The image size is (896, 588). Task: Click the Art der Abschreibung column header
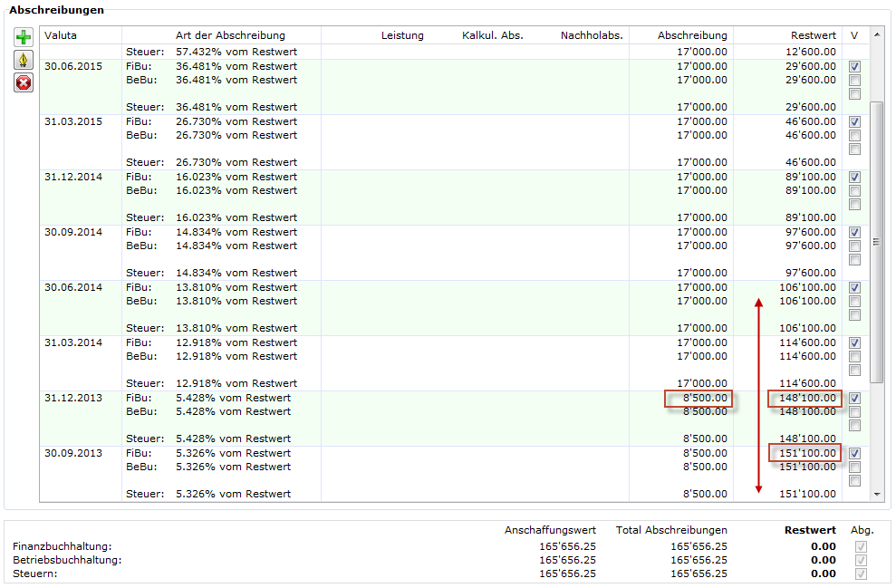point(230,35)
